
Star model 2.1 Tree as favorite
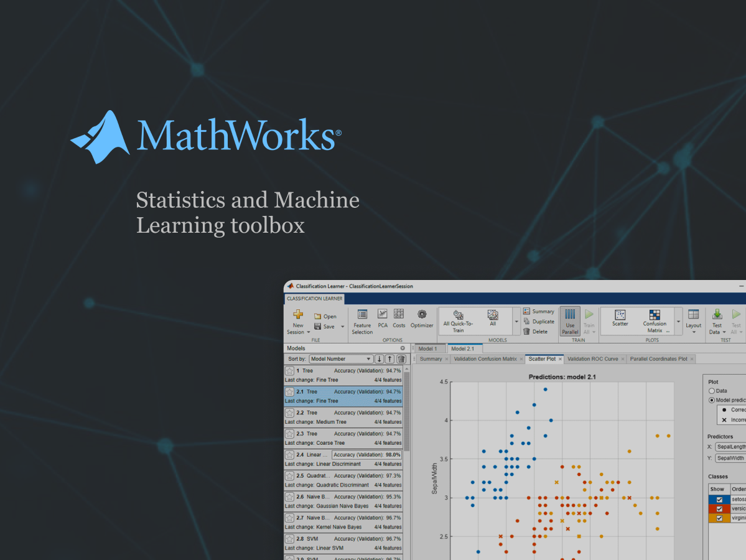pos(289,391)
